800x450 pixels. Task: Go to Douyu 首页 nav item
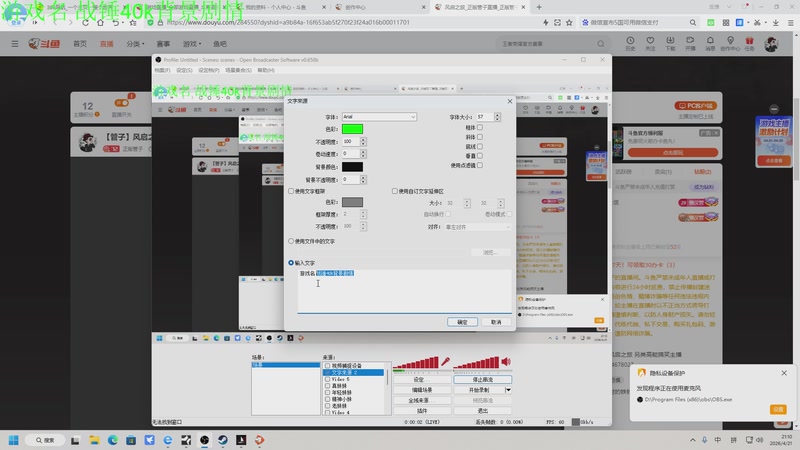(x=80, y=44)
